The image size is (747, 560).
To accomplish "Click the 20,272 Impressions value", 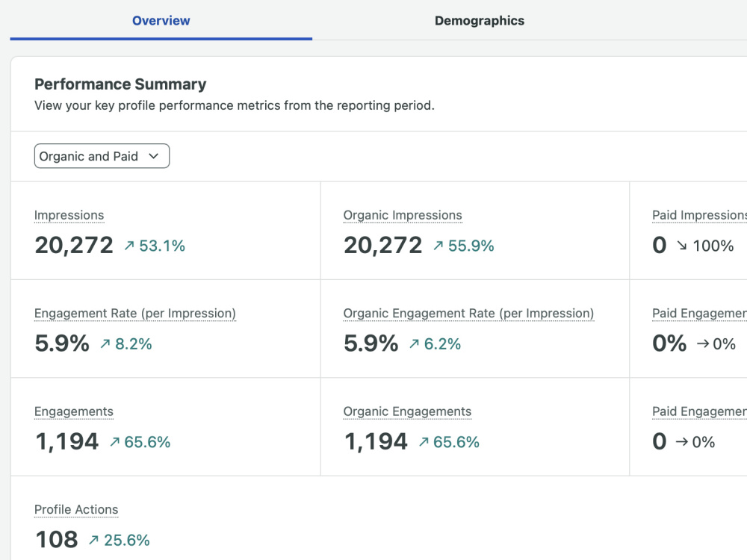I will click(74, 246).
